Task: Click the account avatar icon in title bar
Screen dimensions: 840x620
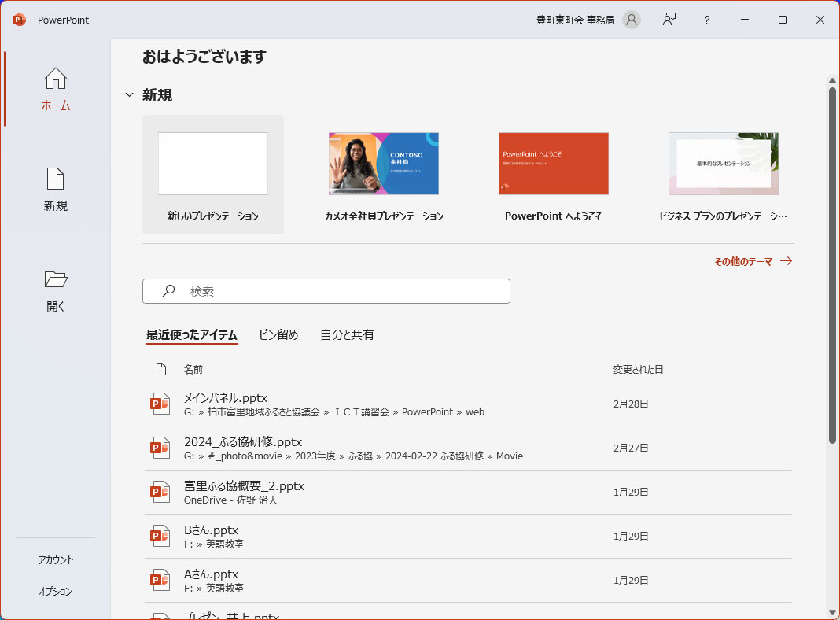Action: [x=632, y=20]
